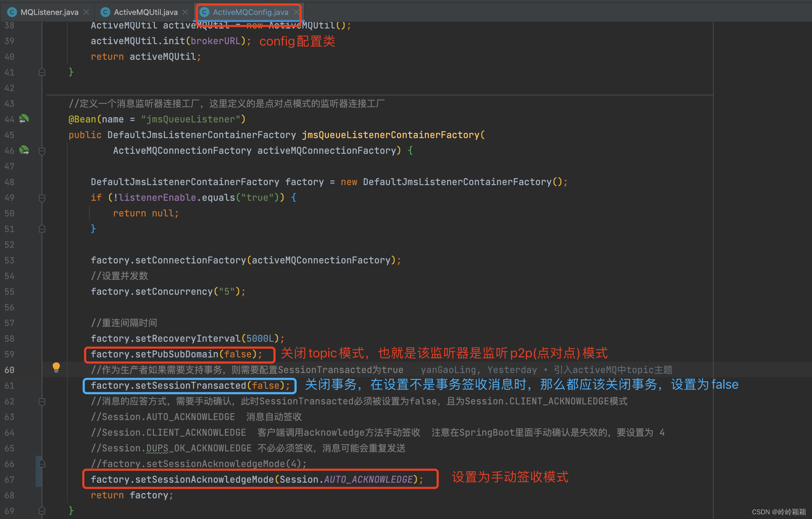The width and height of the screenshot is (812, 519).
Task: Open the Spring bean gutter icon on line 46
Action: tap(24, 150)
